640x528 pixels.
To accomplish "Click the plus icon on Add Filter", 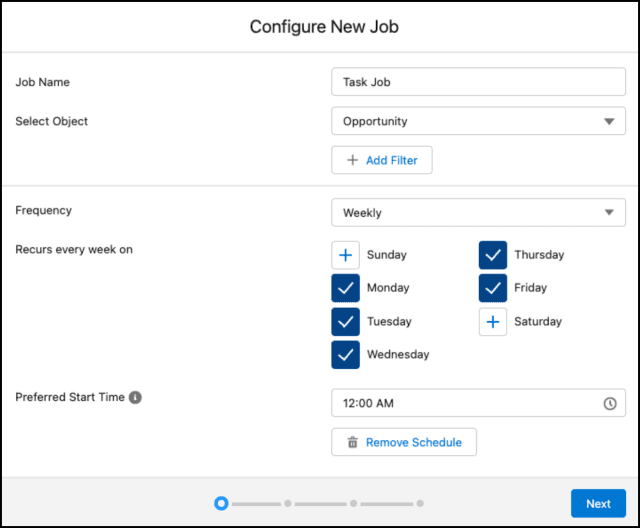I will click(x=352, y=160).
